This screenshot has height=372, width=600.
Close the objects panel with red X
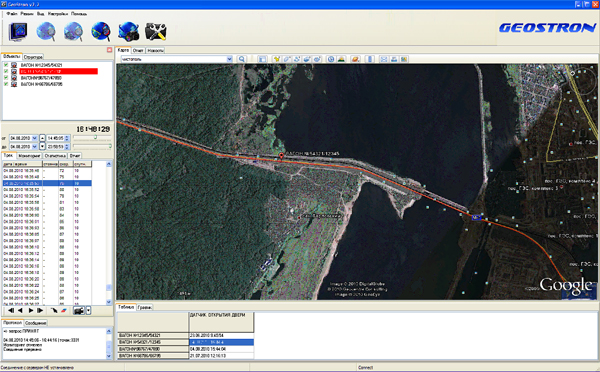(x=109, y=50)
